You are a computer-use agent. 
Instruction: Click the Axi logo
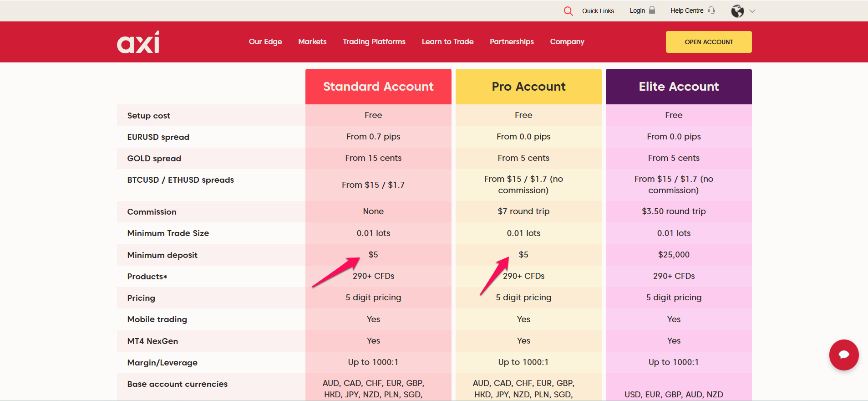pyautogui.click(x=138, y=42)
